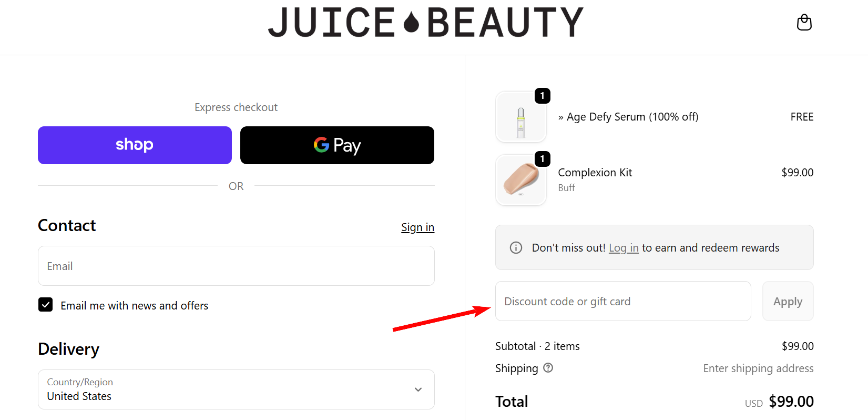Click the Complexion Kit quantity badge

tap(542, 159)
